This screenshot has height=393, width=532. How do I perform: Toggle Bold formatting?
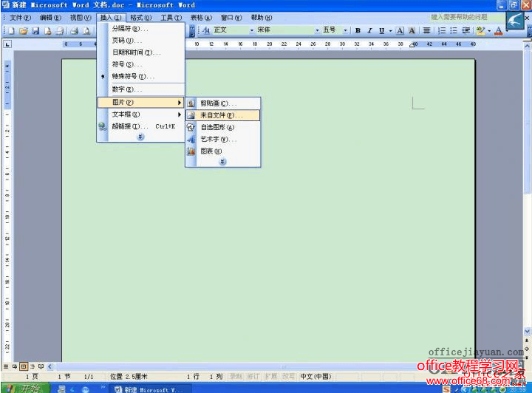pos(358,30)
